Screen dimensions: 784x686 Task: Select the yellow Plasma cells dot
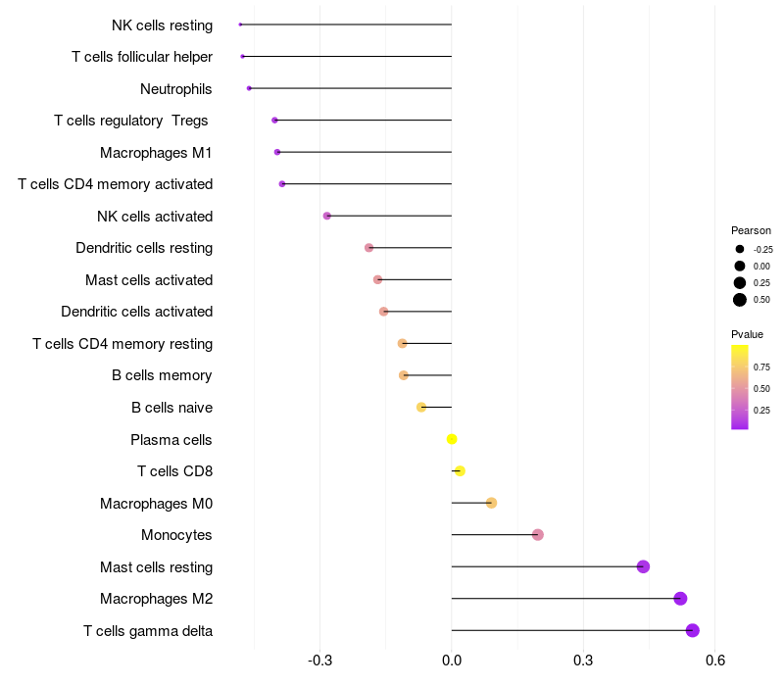452,439
